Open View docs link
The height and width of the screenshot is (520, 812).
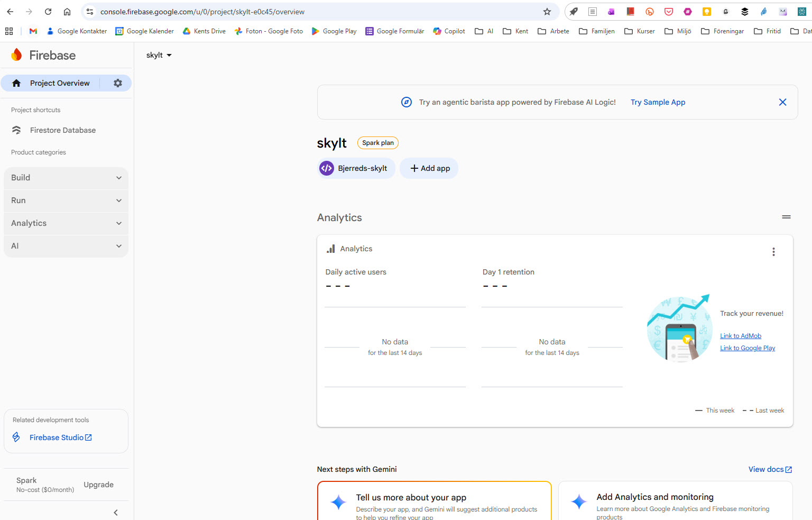pos(770,469)
